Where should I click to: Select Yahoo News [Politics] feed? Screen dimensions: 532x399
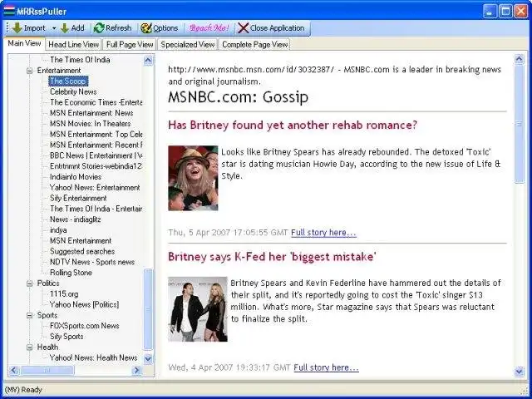pyautogui.click(x=85, y=304)
